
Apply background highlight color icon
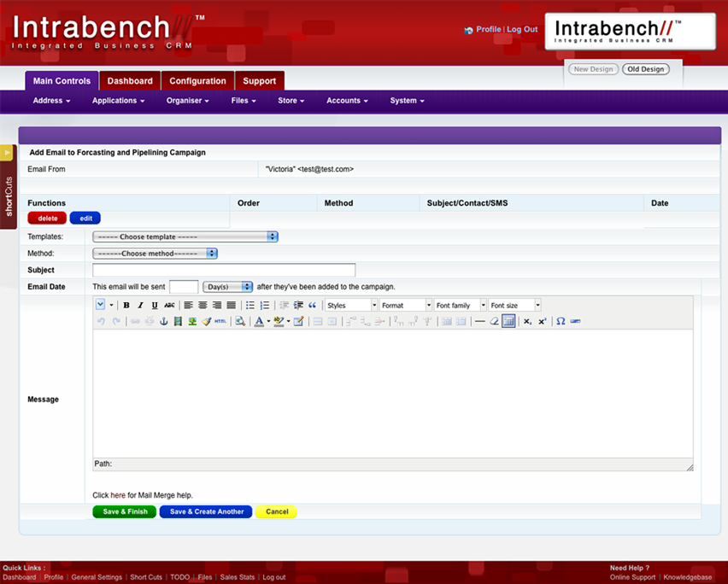279,321
